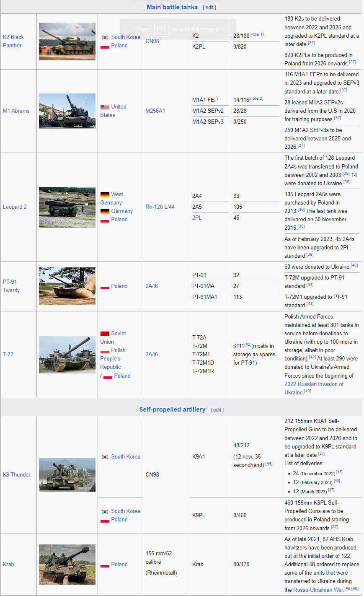The height and width of the screenshot is (596, 364).
Task: Click the South Korea flag icon in K9A1 row
Action: click(105, 457)
